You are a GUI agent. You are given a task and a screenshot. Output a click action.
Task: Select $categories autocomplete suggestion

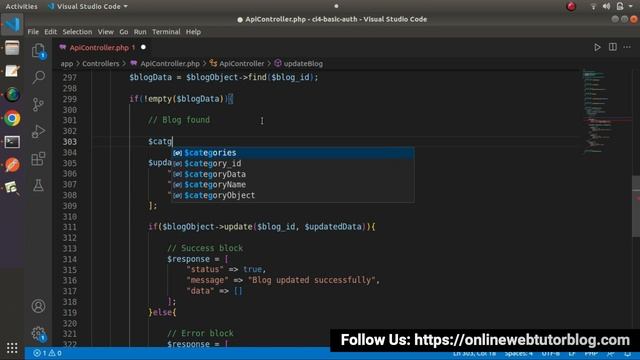point(293,153)
